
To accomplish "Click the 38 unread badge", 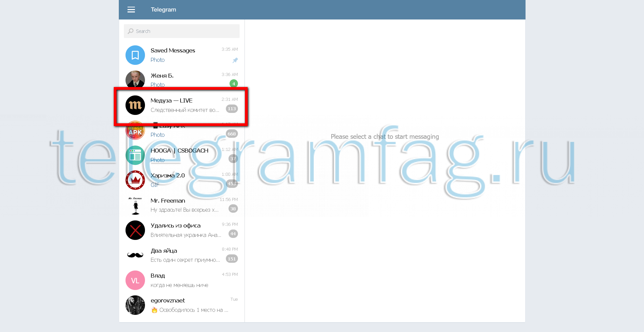I will pos(233,209).
